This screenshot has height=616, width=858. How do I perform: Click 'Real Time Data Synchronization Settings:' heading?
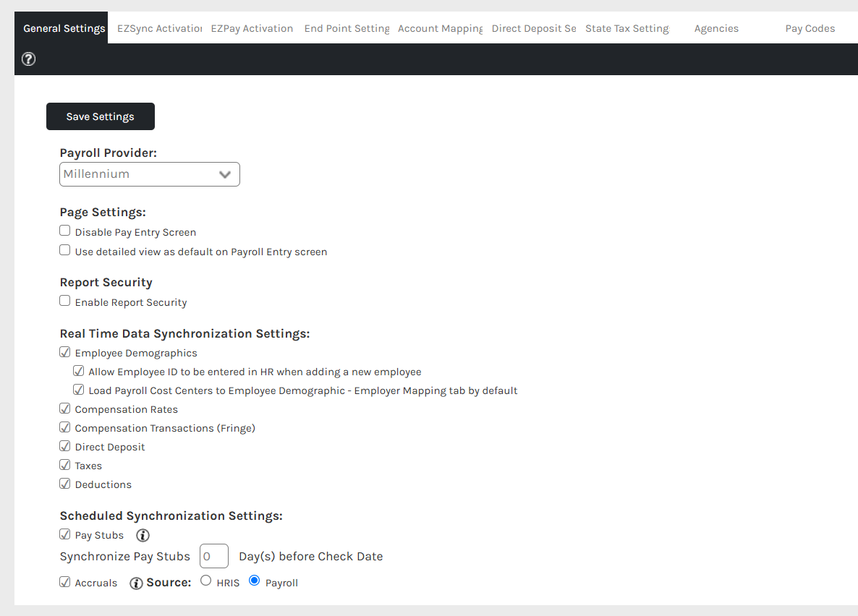pyautogui.click(x=185, y=334)
